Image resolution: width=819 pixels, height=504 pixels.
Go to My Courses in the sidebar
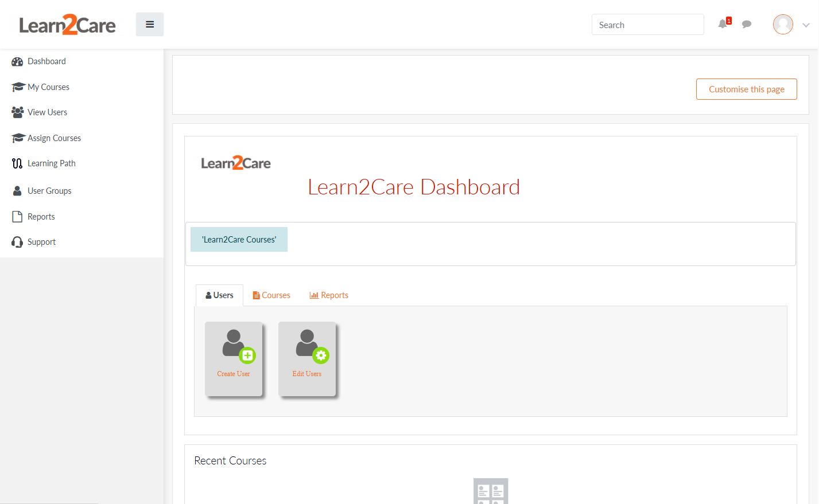pyautogui.click(x=48, y=87)
